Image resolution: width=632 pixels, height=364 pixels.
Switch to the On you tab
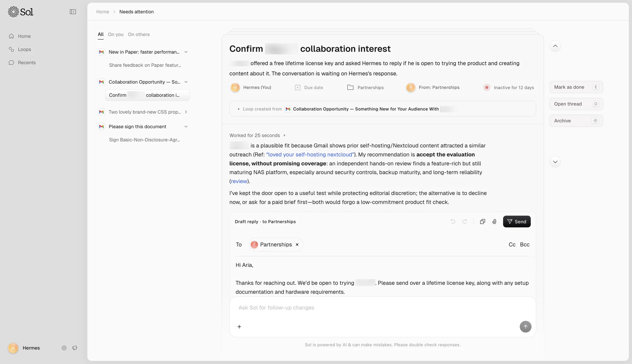pyautogui.click(x=116, y=35)
